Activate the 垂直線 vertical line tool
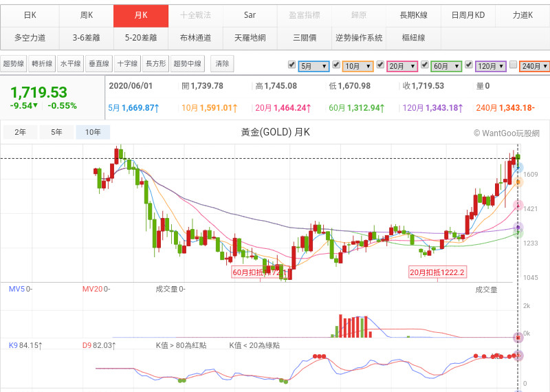 tap(98, 64)
